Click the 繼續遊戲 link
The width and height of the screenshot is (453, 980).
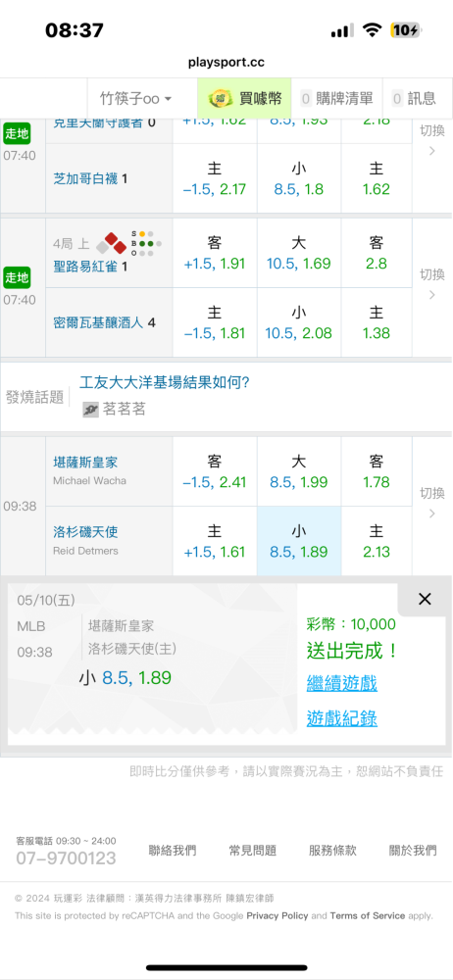pyautogui.click(x=341, y=683)
